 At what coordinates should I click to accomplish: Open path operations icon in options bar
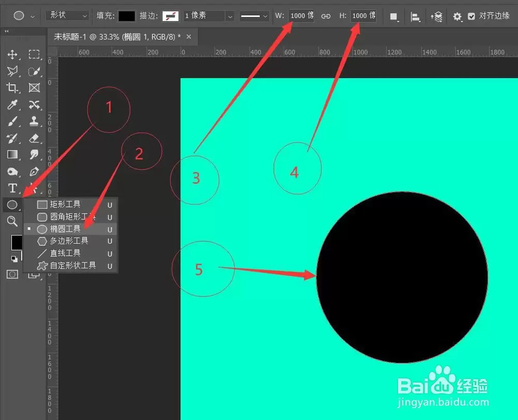pos(394,17)
